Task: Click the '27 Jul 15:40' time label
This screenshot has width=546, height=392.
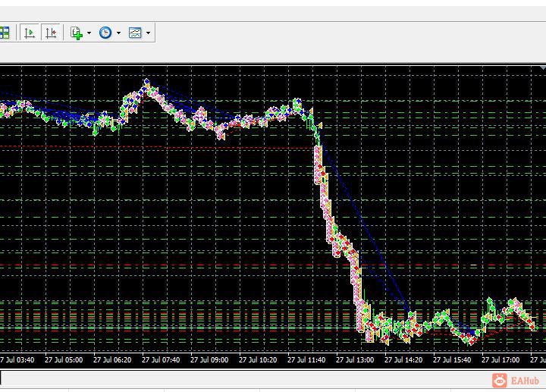Action: point(452,360)
